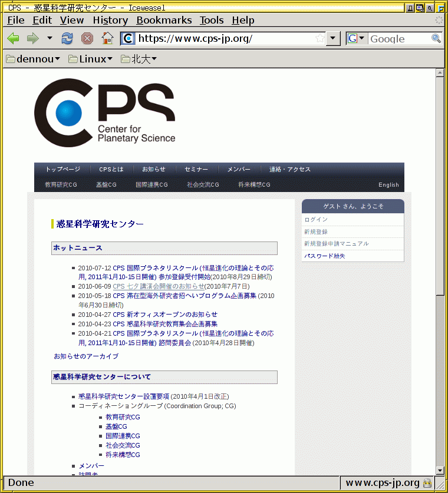The height and width of the screenshot is (493, 448).
Task: Reload the current page
Action: click(x=67, y=39)
